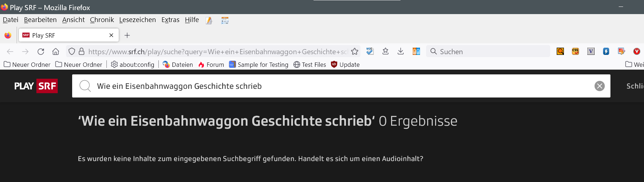This screenshot has height=182, width=644.
Task: Close the Play SRF tab
Action: click(111, 35)
